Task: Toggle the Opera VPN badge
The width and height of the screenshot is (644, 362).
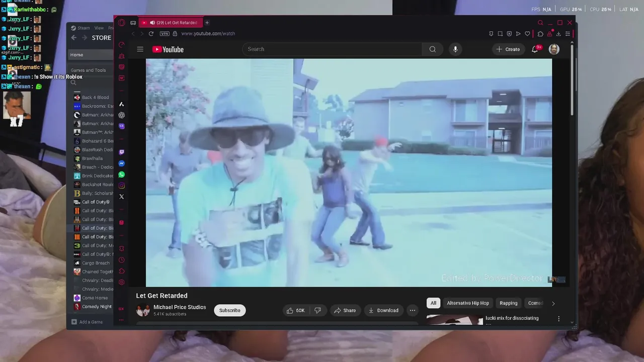Action: (165, 34)
